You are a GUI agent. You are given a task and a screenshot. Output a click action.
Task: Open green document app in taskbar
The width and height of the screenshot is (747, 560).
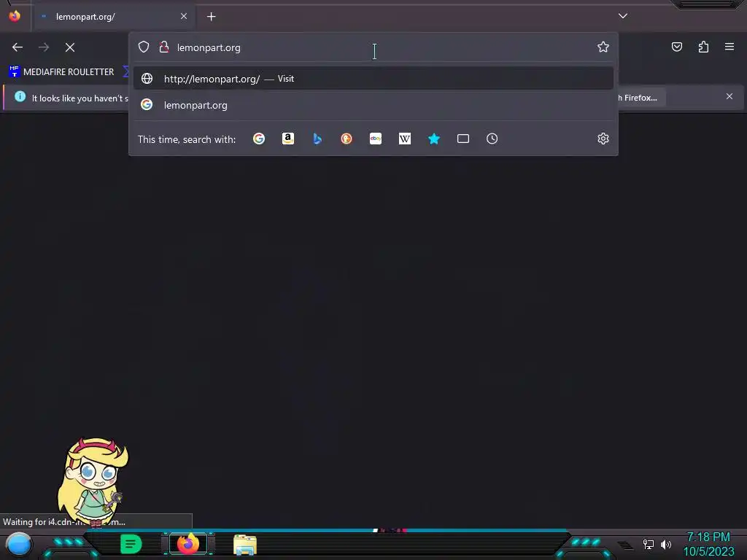(131, 544)
